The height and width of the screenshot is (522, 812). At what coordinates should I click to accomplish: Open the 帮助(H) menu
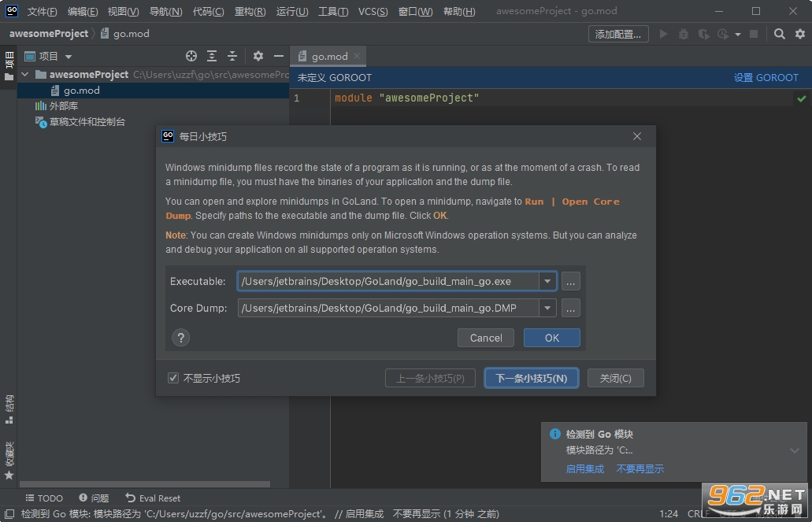click(x=459, y=11)
